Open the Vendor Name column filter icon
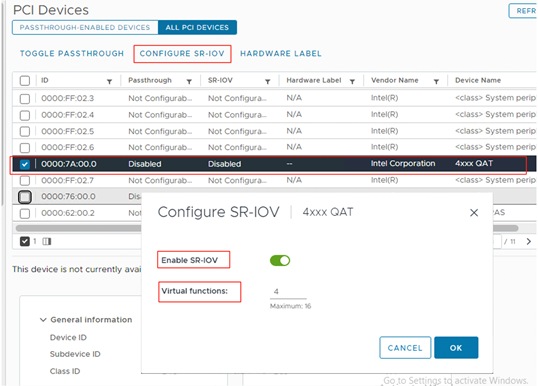 click(436, 81)
